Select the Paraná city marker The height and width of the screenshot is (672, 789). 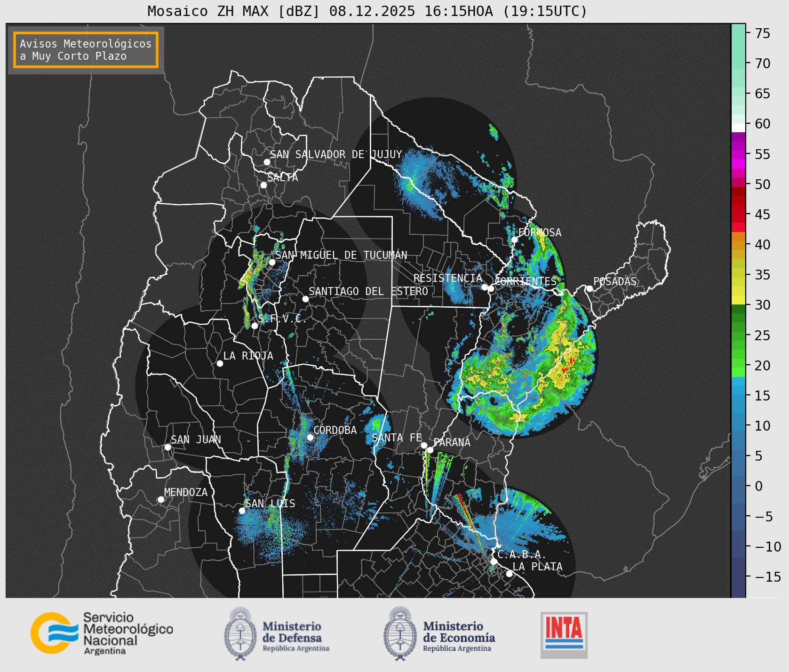[x=430, y=450]
